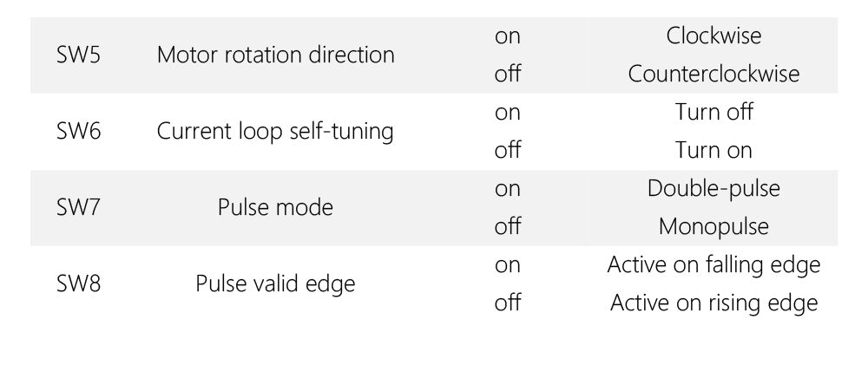Click the Pulse mode cell
The height and width of the screenshot is (365, 868).
pos(275,208)
